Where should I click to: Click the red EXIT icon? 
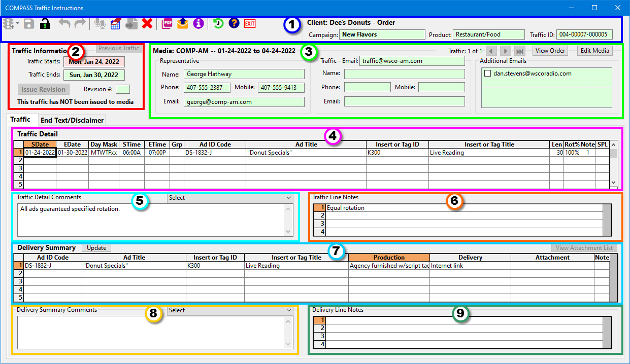coord(250,24)
